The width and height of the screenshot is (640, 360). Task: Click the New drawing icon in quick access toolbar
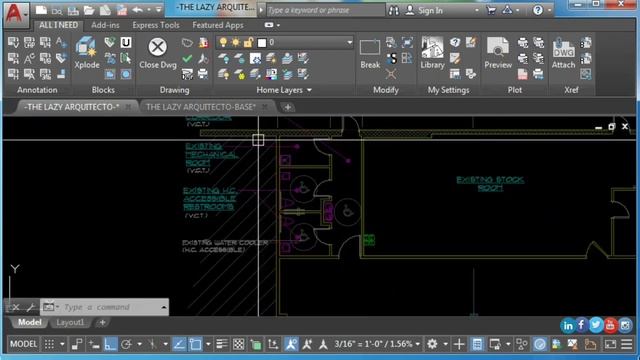[x=41, y=10]
